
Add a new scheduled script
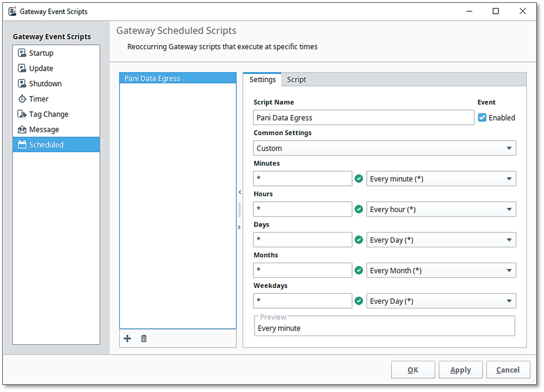(x=127, y=339)
